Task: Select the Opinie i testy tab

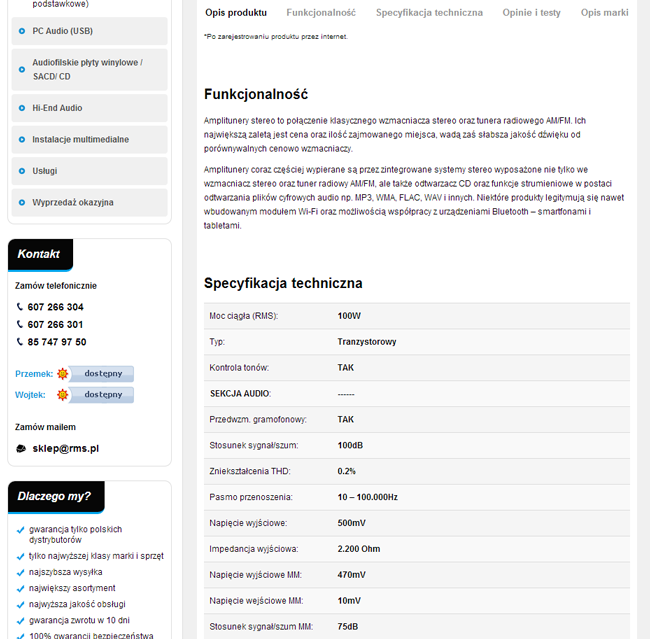Action: click(x=531, y=13)
